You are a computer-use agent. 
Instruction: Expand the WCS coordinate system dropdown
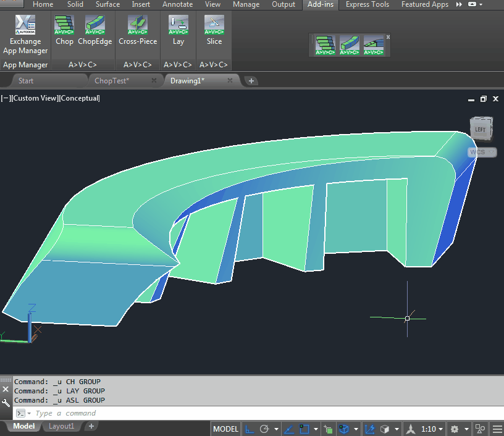tap(492, 152)
